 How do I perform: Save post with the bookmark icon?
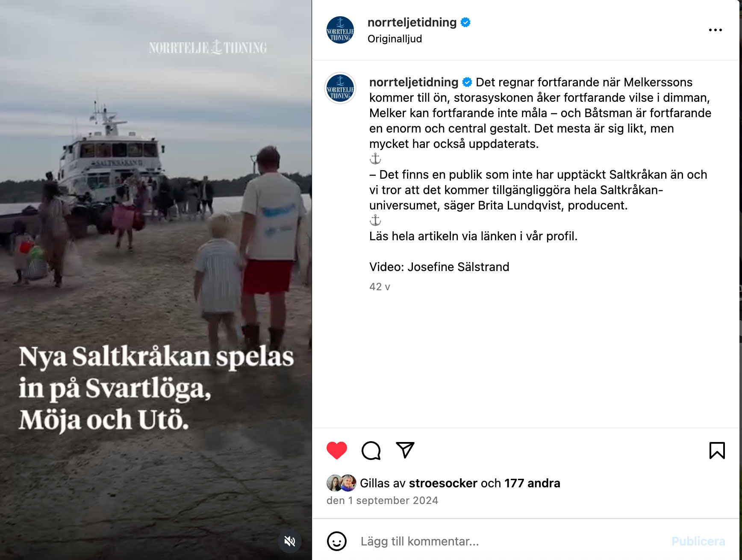[x=717, y=451]
